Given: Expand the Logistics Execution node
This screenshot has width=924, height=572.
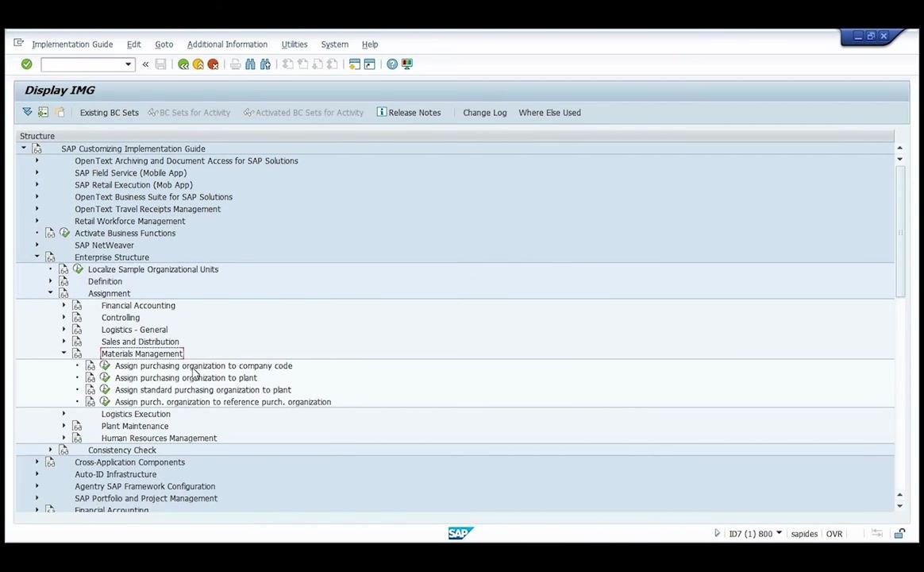Looking at the screenshot, I should coord(64,413).
